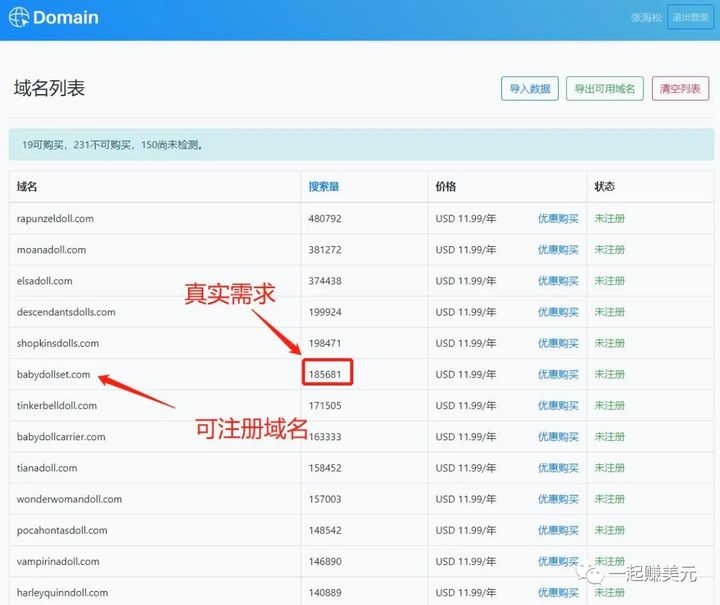720x605 pixels.
Task: Click the 导入数据 import data button
Action: (529, 88)
